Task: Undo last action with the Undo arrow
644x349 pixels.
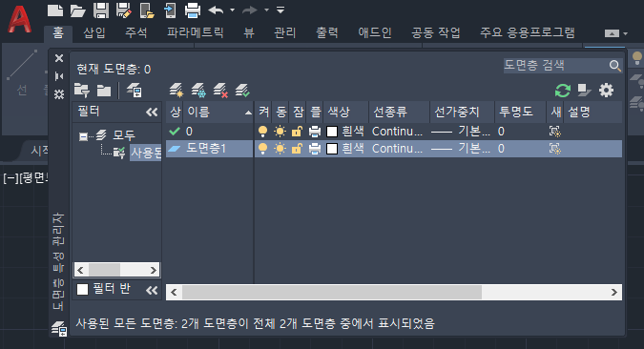Action: coord(216,10)
